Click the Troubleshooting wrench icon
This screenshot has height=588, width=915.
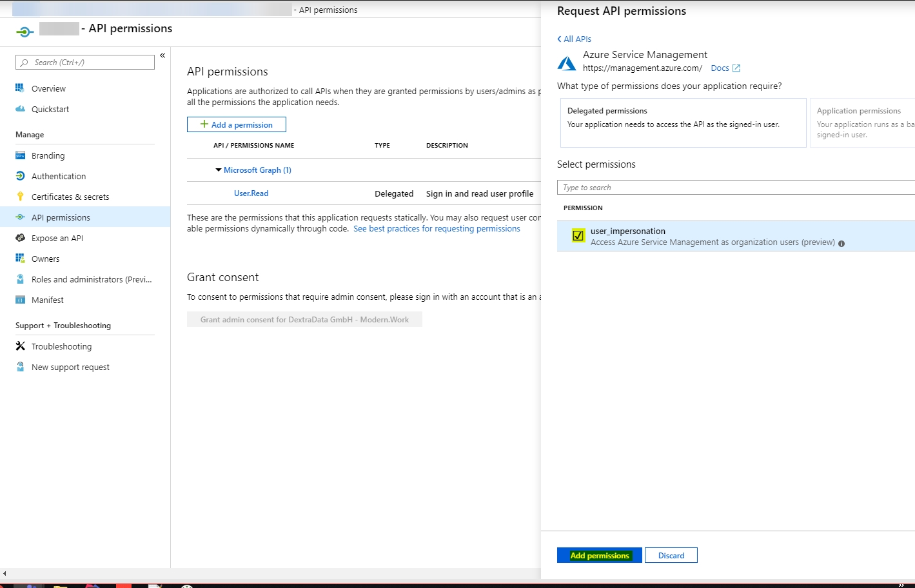pyautogui.click(x=20, y=346)
